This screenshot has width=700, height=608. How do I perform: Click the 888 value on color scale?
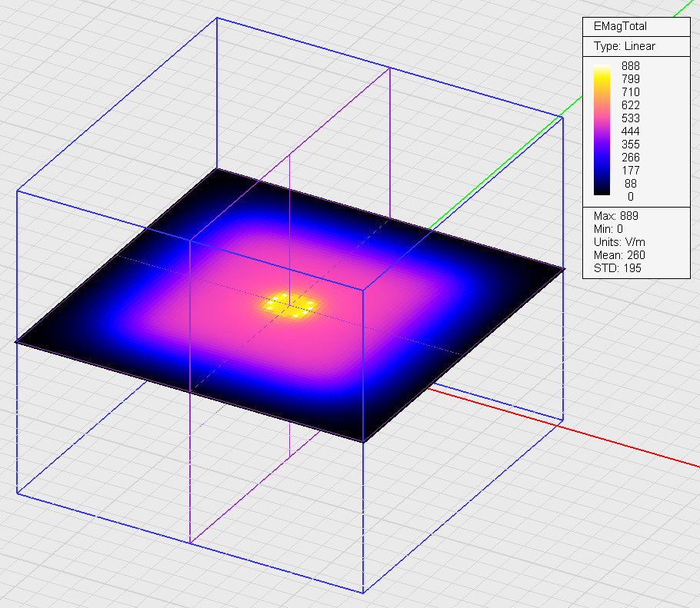point(630,66)
